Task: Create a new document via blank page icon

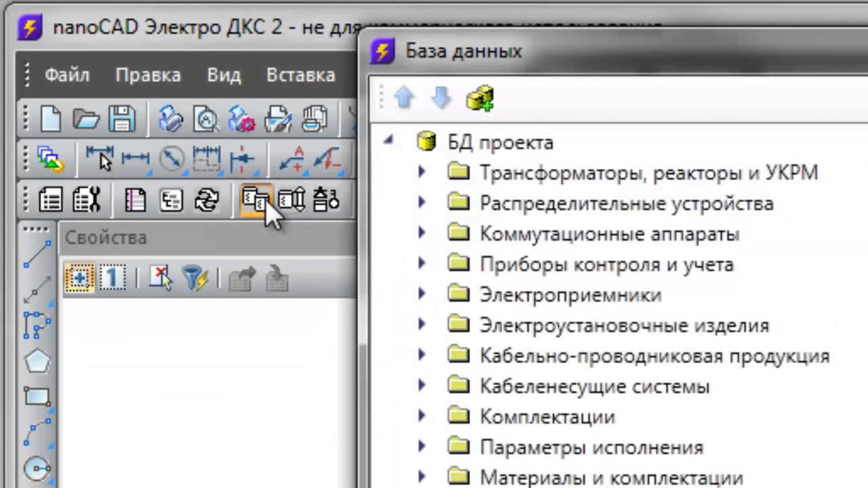Action: [x=51, y=119]
